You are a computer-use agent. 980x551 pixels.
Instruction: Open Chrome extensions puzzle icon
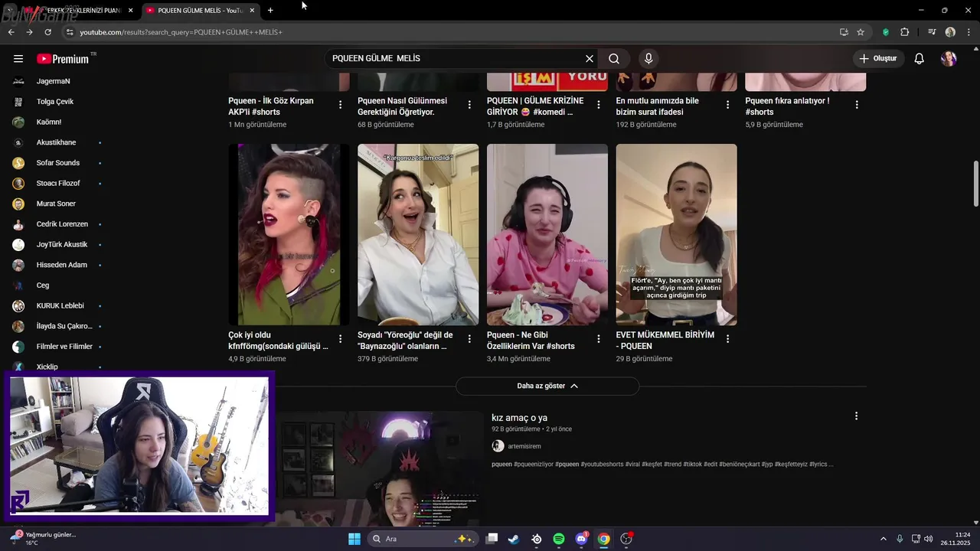(905, 32)
